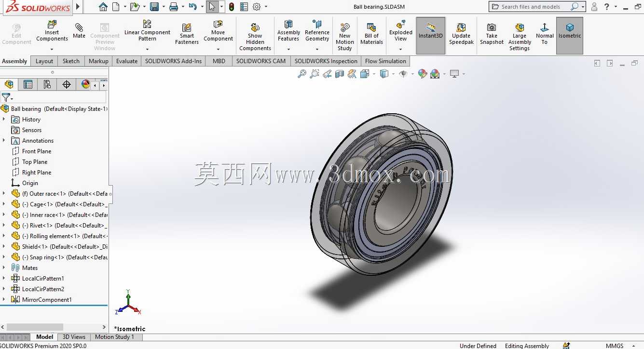Start a New Motion Study
The width and height of the screenshot is (644, 349).
(345, 37)
